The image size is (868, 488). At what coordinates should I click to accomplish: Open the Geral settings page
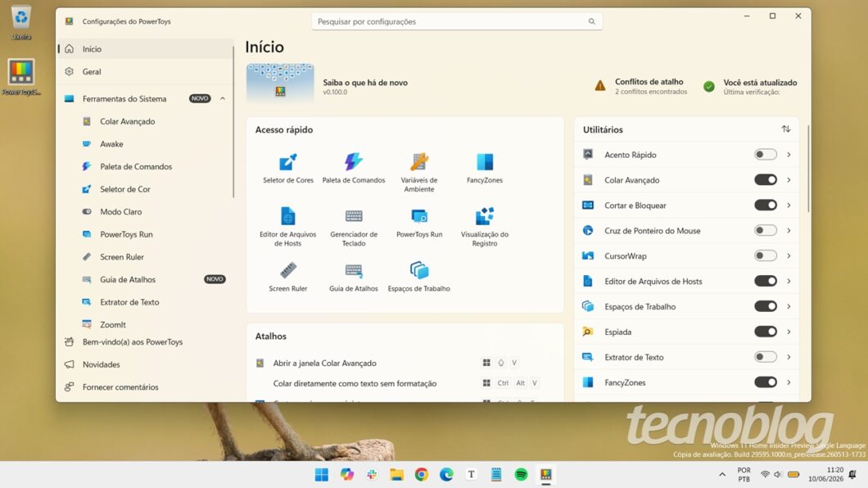pyautogui.click(x=146, y=71)
